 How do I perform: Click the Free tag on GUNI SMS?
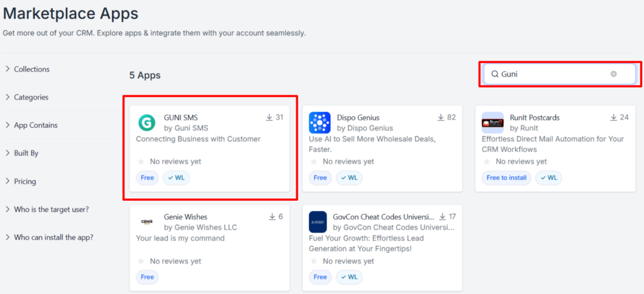click(x=147, y=178)
